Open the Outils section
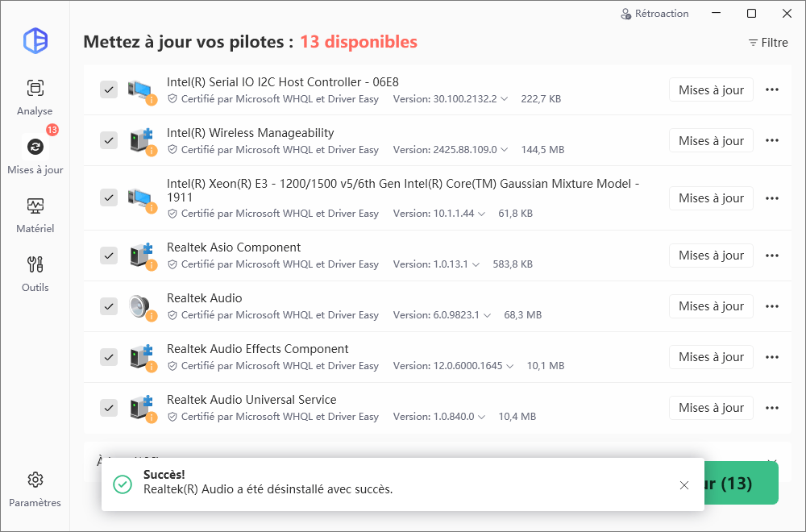 click(x=35, y=274)
